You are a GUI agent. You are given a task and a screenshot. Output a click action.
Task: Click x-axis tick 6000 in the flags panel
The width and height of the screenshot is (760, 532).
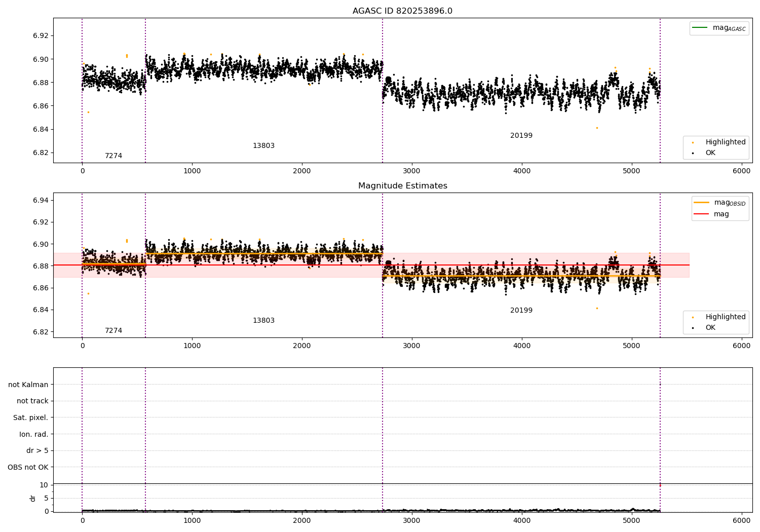tap(742, 520)
